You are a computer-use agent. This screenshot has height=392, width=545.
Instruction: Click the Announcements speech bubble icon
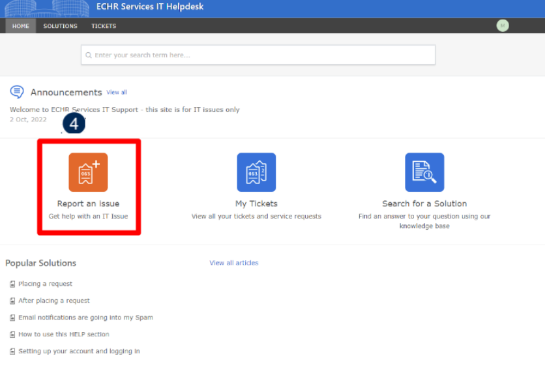pos(17,92)
